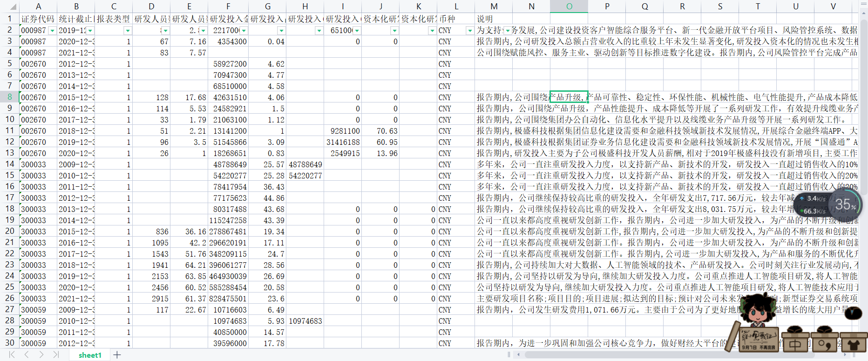Open filter dropdown in column J
868x361 pixels.
point(394,30)
